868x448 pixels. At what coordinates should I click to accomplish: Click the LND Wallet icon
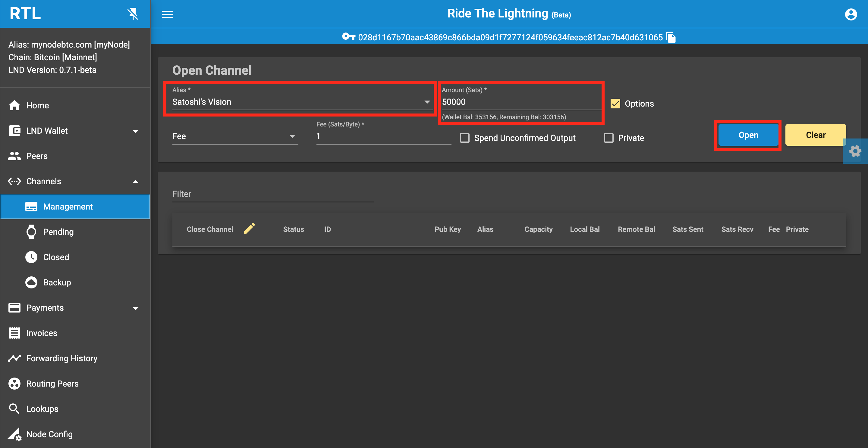click(14, 131)
